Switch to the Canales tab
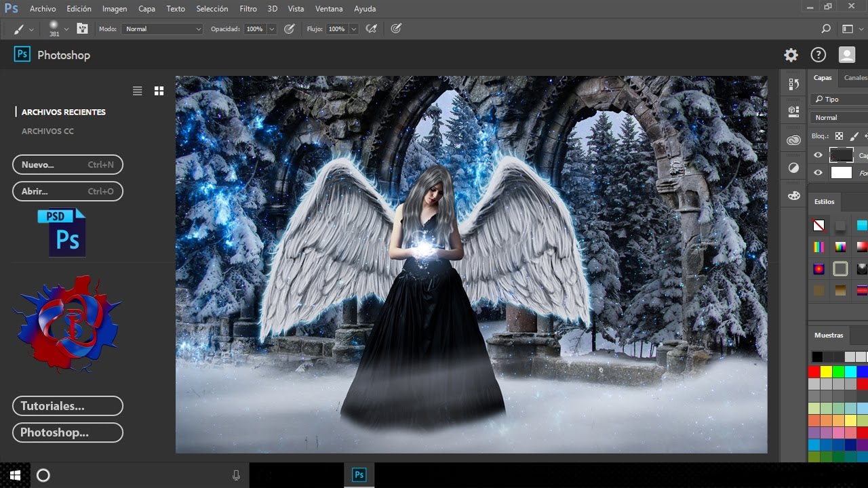The width and height of the screenshot is (868, 488). [x=854, y=78]
